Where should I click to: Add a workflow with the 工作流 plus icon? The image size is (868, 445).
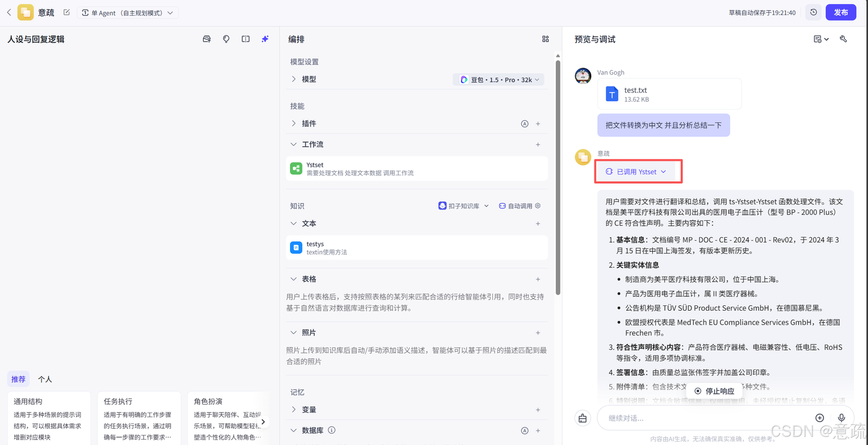pos(538,145)
